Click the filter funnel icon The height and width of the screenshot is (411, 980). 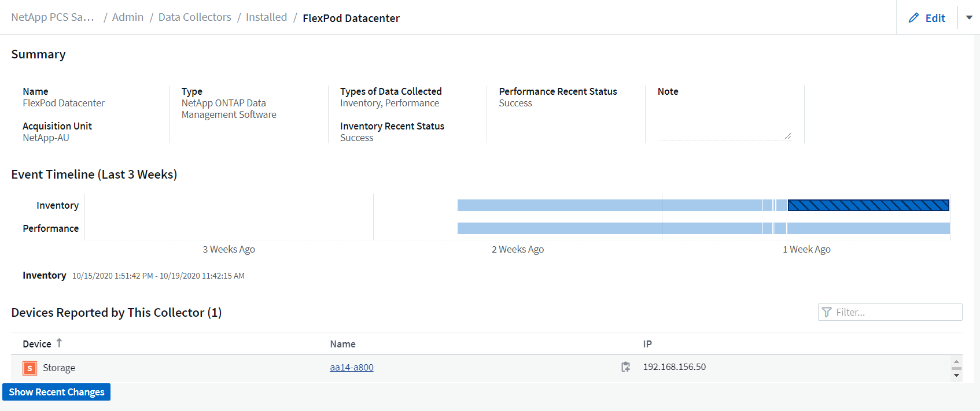tap(827, 312)
